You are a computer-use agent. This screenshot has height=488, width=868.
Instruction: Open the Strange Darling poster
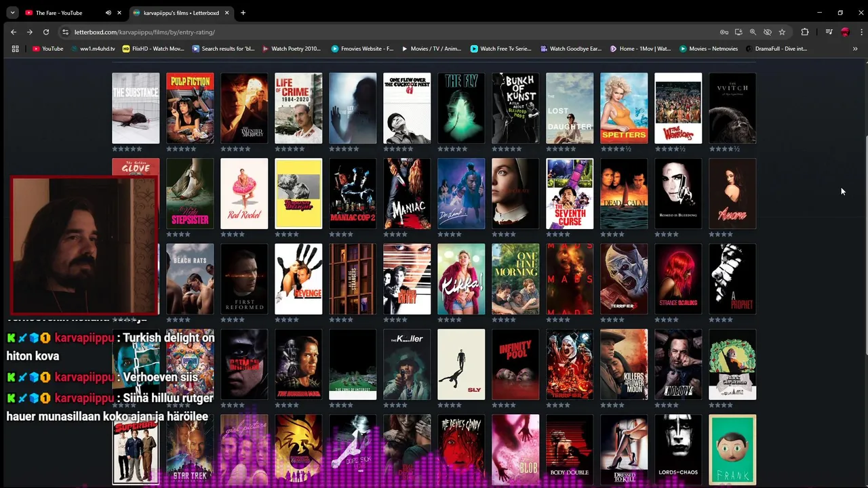678,279
